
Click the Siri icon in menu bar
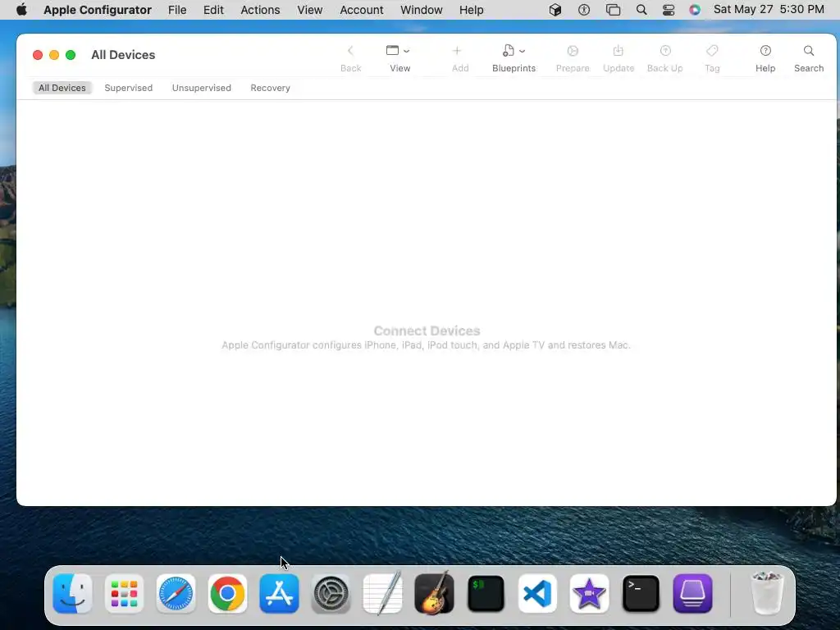click(x=694, y=10)
